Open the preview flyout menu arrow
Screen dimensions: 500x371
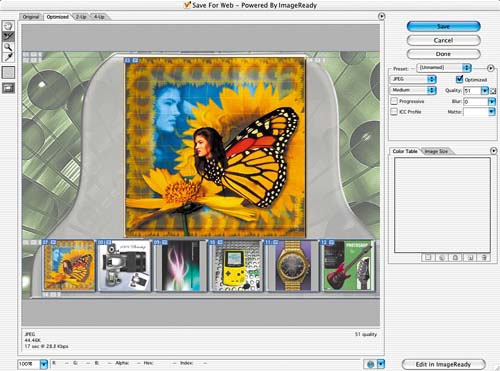point(381,16)
